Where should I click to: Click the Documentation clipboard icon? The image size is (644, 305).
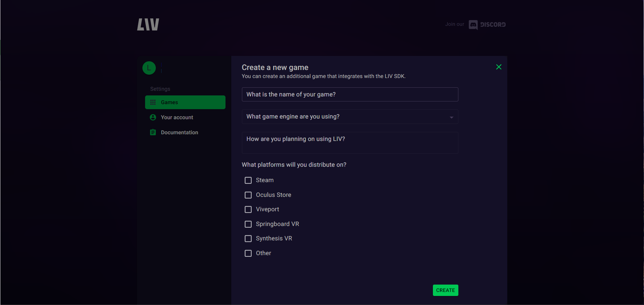point(153,133)
